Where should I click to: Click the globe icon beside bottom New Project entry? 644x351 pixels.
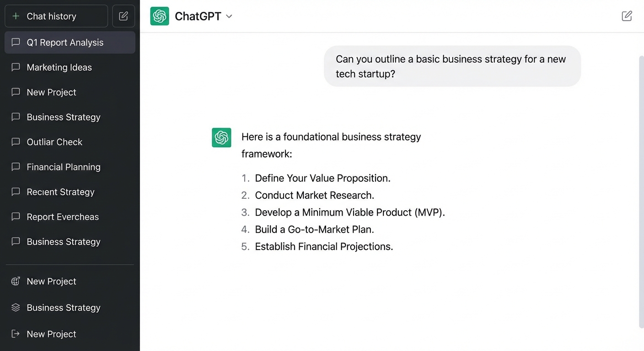tap(15, 281)
